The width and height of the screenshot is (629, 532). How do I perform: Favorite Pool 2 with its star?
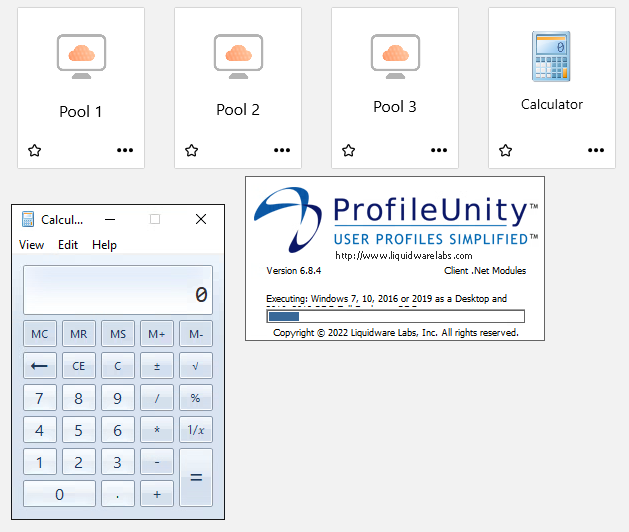pos(191,150)
